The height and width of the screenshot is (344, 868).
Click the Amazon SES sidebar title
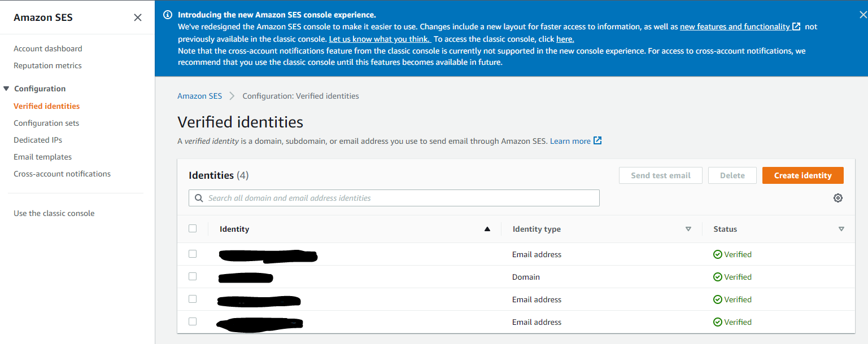click(43, 17)
